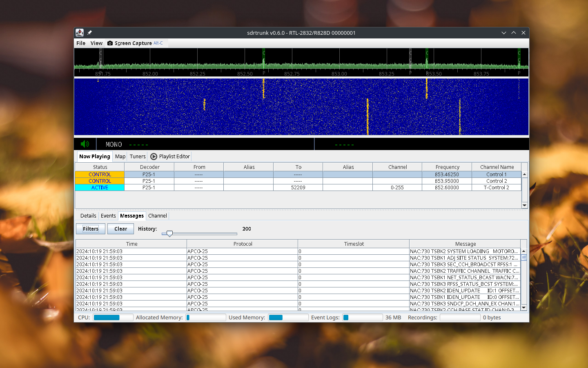The height and width of the screenshot is (368, 588).
Task: Click the Channel Name column header
Action: coord(497,167)
